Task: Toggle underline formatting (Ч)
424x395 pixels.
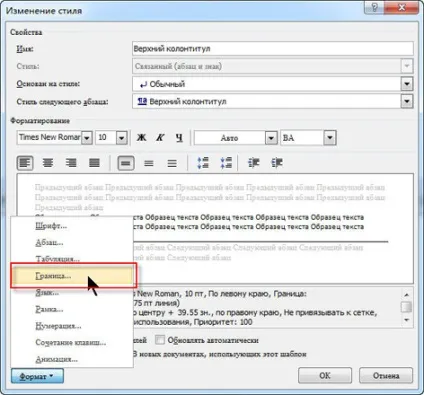Action: point(179,137)
